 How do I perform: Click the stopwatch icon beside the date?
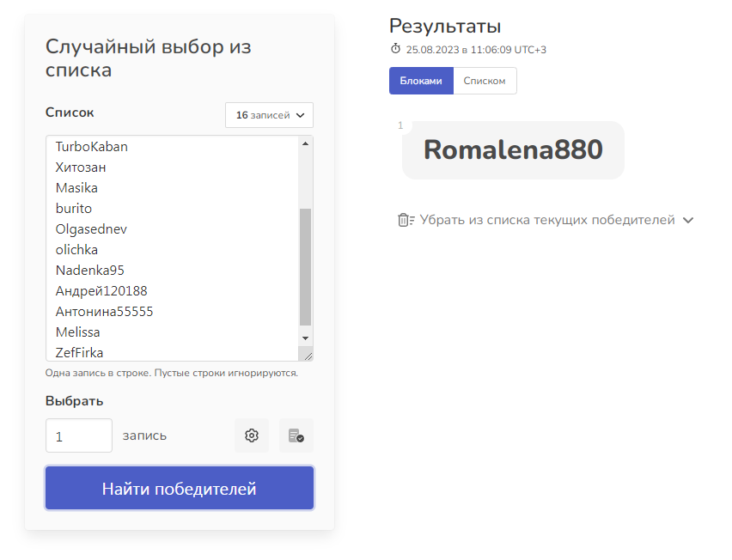(395, 49)
